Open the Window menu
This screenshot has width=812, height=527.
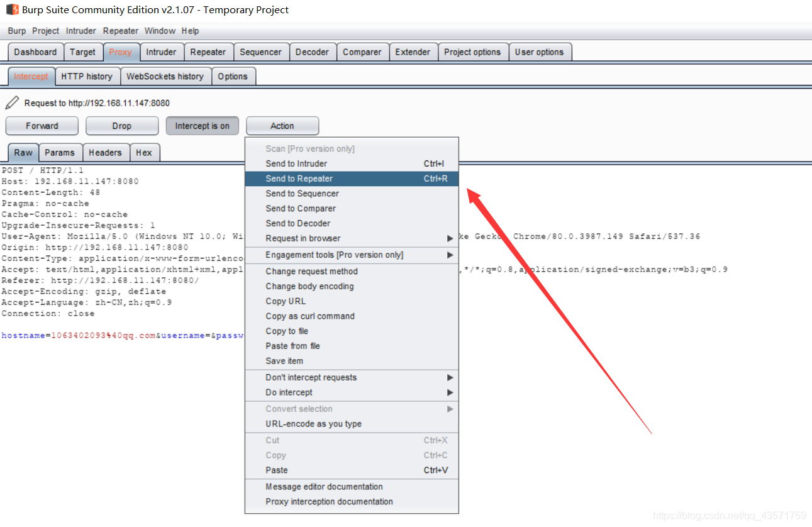[160, 31]
